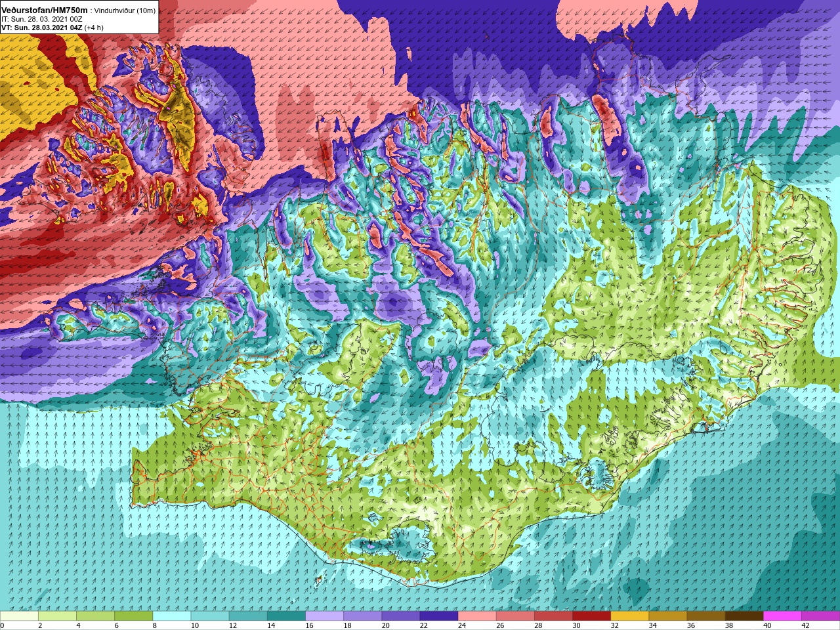Select the light pink swatch between 24 and 26

tap(477, 616)
